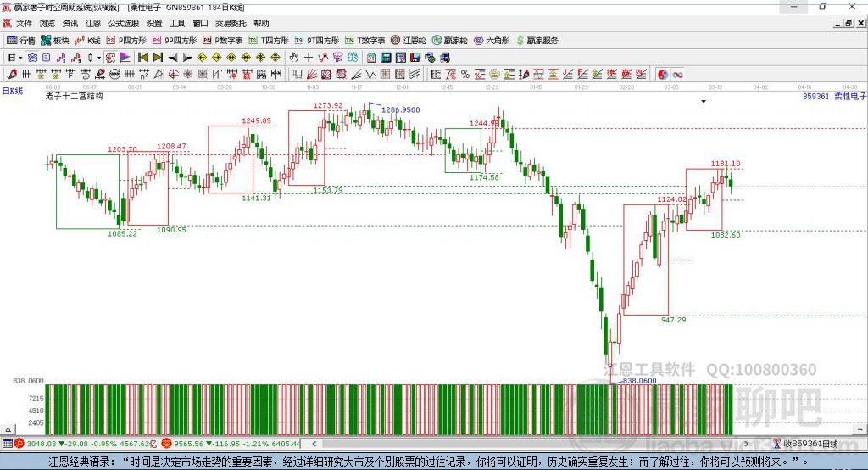Click the 行情 toolbar button
868x470 pixels.
point(21,41)
